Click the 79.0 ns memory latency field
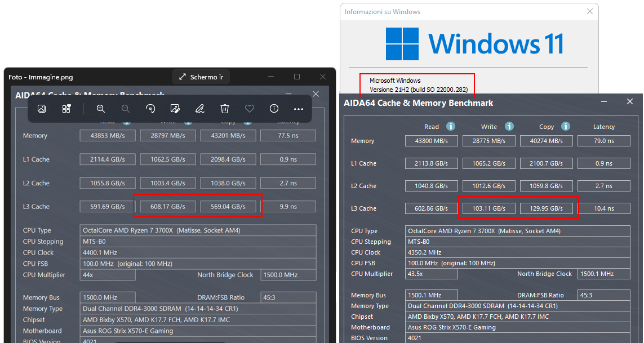644x343 pixels. 604,141
